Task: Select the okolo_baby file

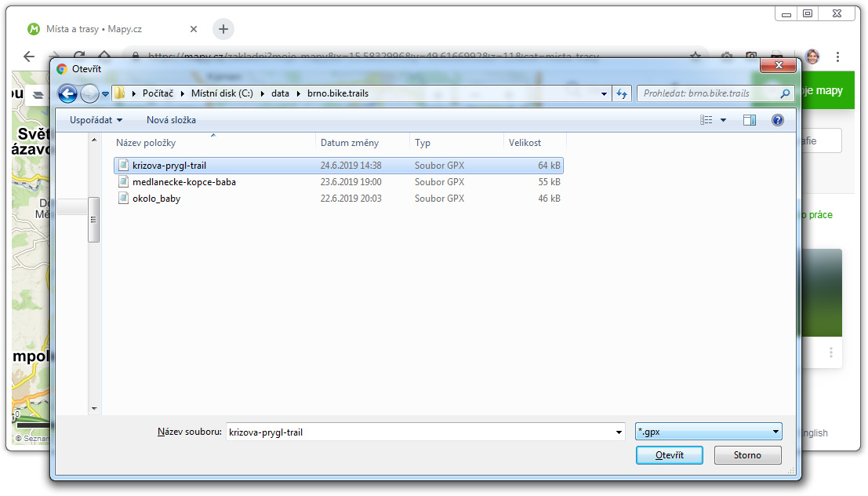Action: (156, 199)
